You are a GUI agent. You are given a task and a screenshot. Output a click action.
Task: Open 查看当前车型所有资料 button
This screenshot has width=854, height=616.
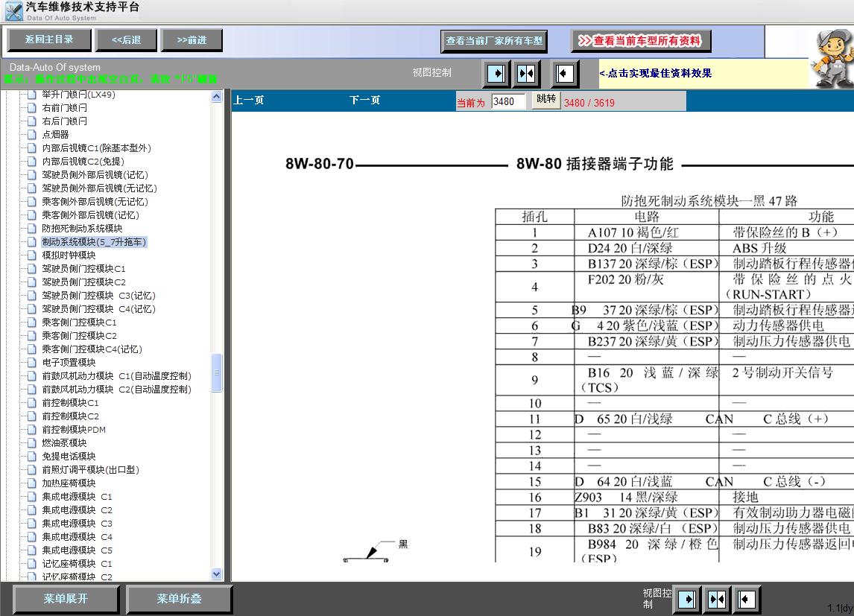click(x=641, y=41)
